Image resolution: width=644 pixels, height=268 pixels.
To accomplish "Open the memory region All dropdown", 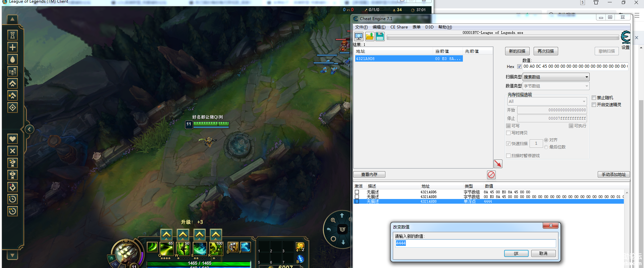I will [547, 102].
